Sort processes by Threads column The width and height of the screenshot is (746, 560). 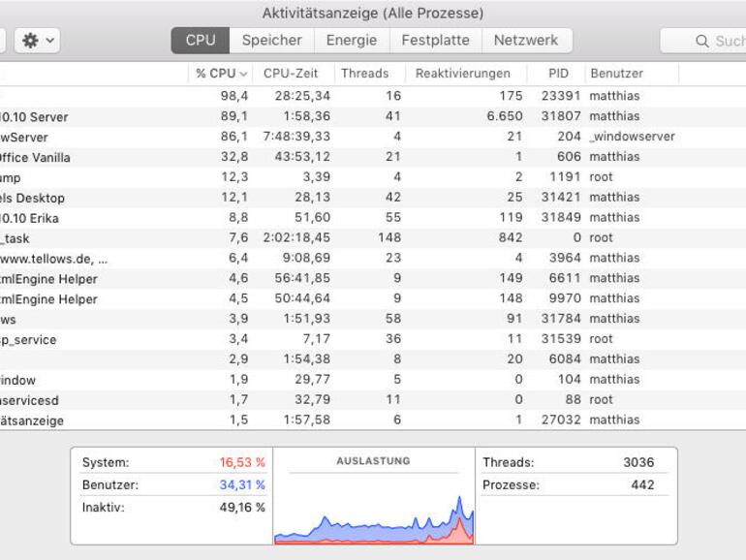pos(365,74)
